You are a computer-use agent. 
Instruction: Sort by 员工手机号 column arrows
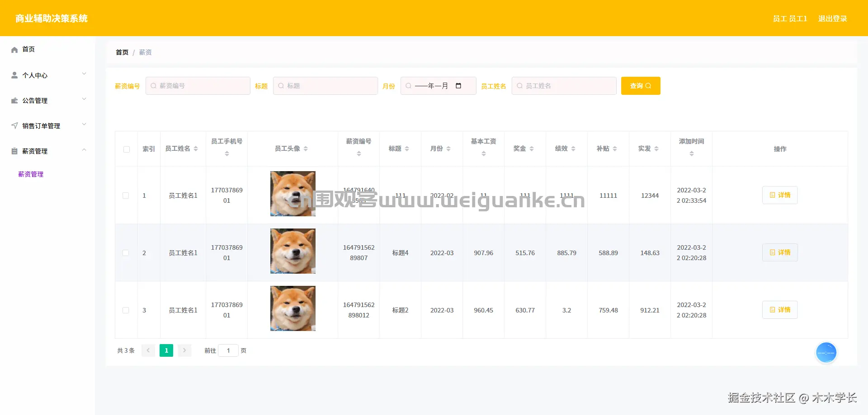point(227,154)
